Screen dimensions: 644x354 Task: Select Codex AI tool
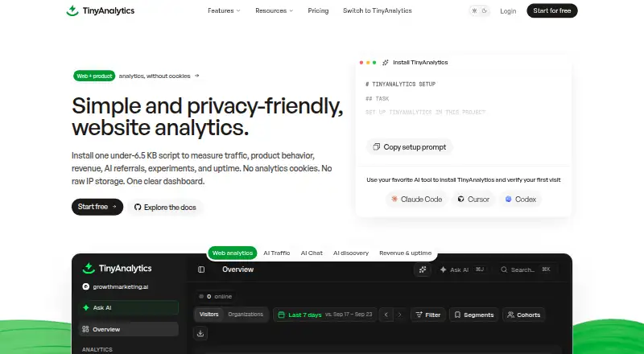tap(520, 200)
